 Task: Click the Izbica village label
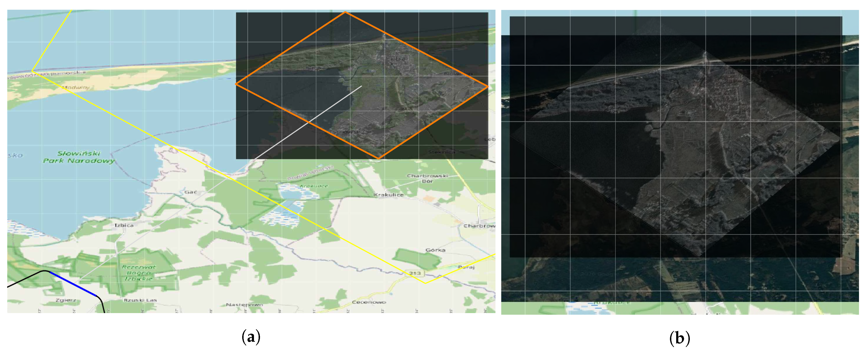point(124,225)
